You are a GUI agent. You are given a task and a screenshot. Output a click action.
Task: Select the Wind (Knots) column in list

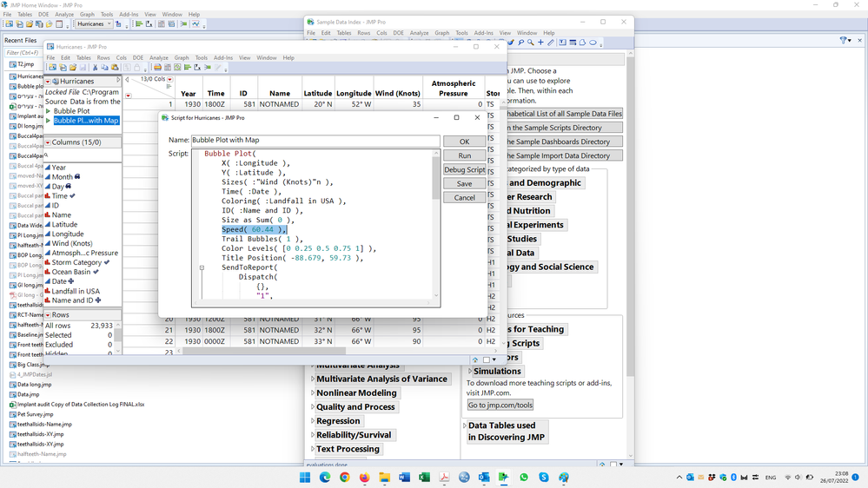(72, 243)
